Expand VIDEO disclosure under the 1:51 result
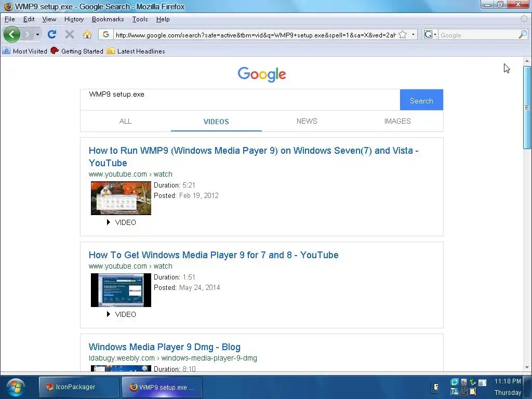Screen dimensions: 532x399 tap(121, 314)
